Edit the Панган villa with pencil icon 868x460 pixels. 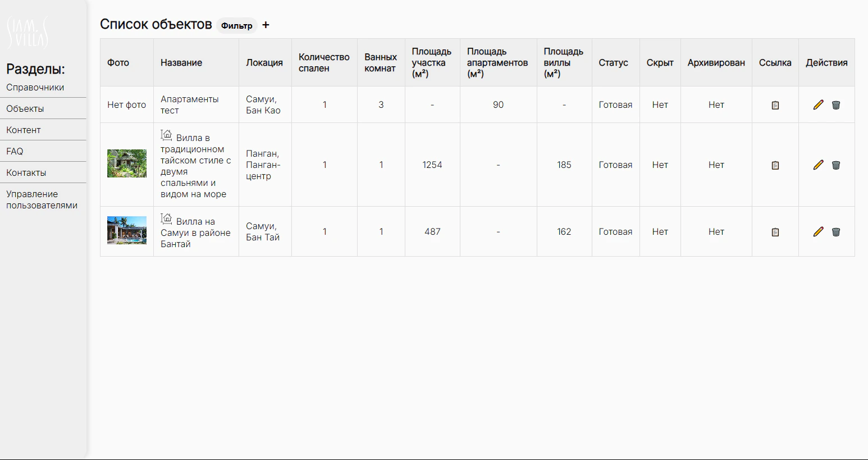(x=819, y=165)
